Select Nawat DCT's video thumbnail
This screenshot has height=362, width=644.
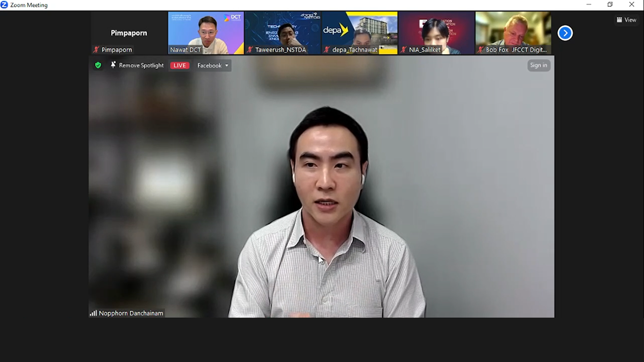point(206,31)
